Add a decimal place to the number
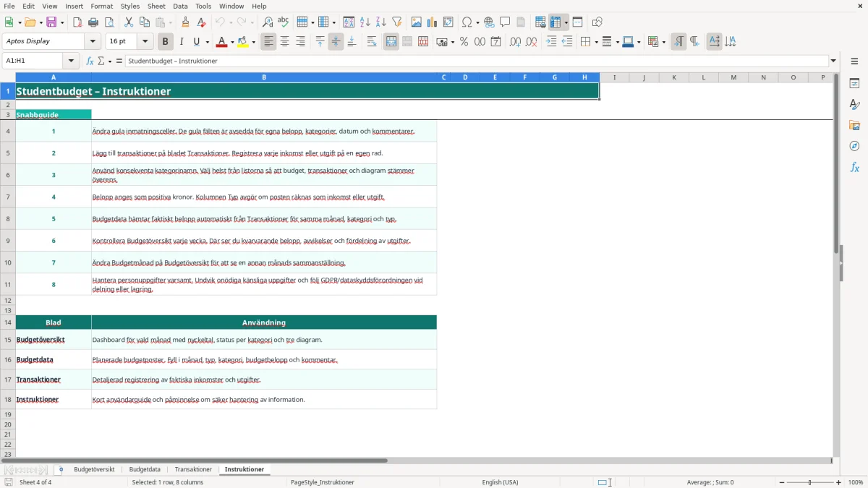The height and width of the screenshot is (488, 868). pos(515,42)
